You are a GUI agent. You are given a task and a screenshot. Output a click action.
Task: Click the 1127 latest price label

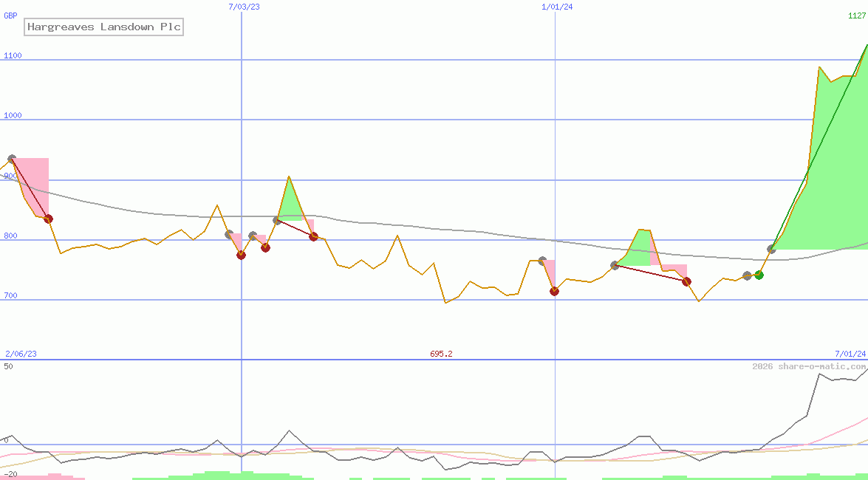(855, 16)
